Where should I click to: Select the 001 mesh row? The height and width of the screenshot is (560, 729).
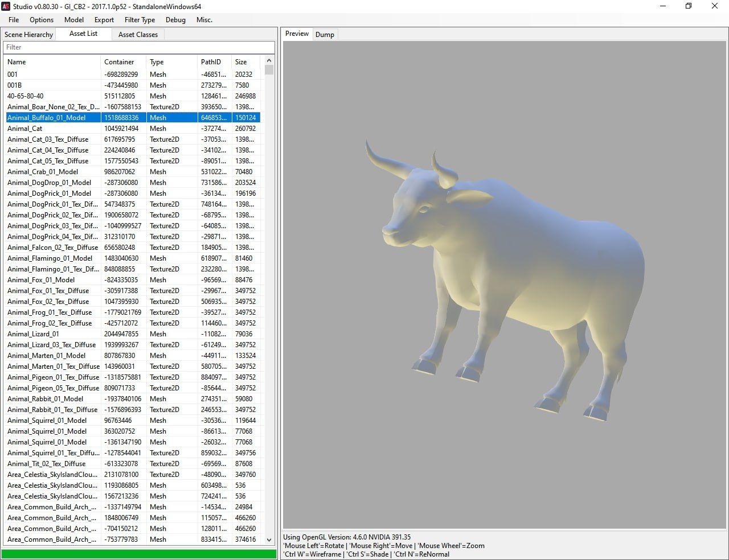(x=133, y=75)
